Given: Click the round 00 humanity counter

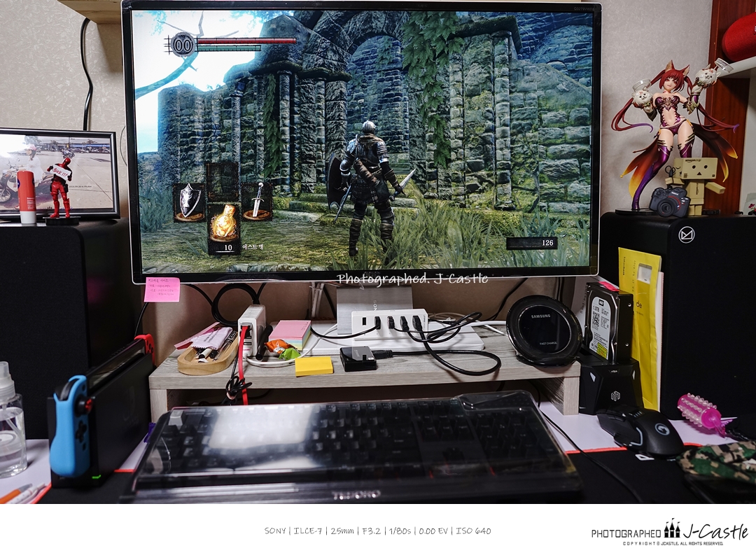Looking at the screenshot, I should (x=182, y=45).
